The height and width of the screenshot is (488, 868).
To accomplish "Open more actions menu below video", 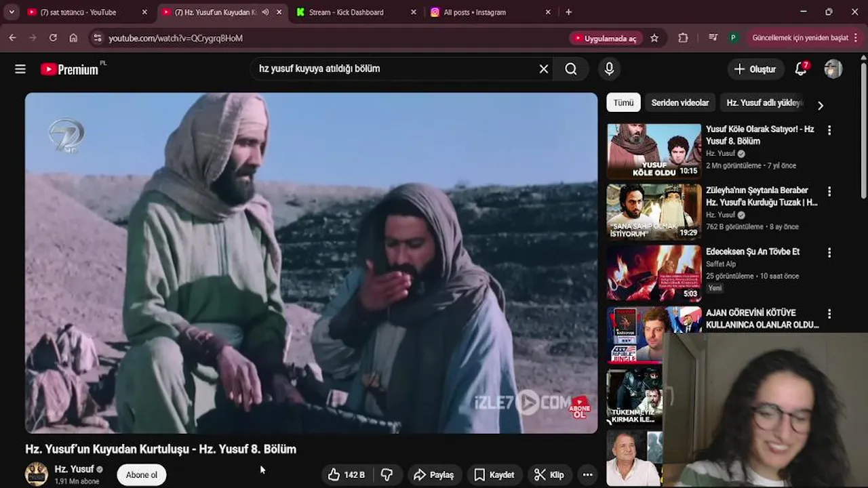I will tap(588, 474).
